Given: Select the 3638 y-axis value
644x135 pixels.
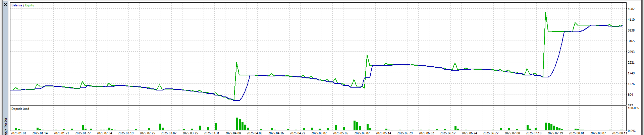Looking at the screenshot, I should [631, 30].
